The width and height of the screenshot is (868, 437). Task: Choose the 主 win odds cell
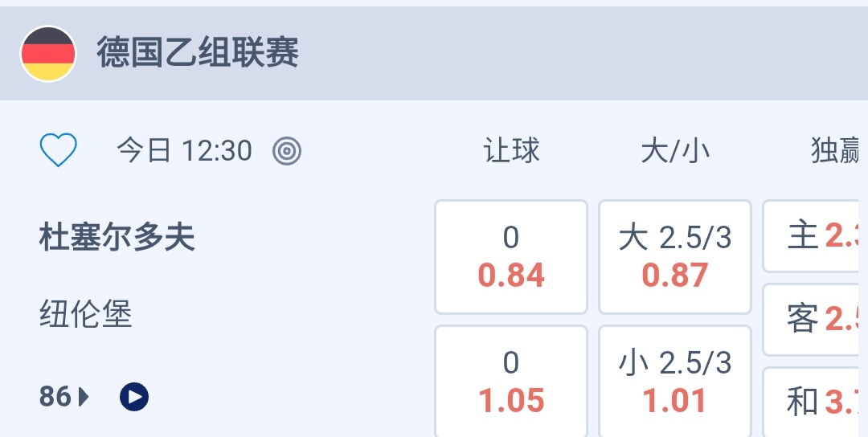pos(816,236)
